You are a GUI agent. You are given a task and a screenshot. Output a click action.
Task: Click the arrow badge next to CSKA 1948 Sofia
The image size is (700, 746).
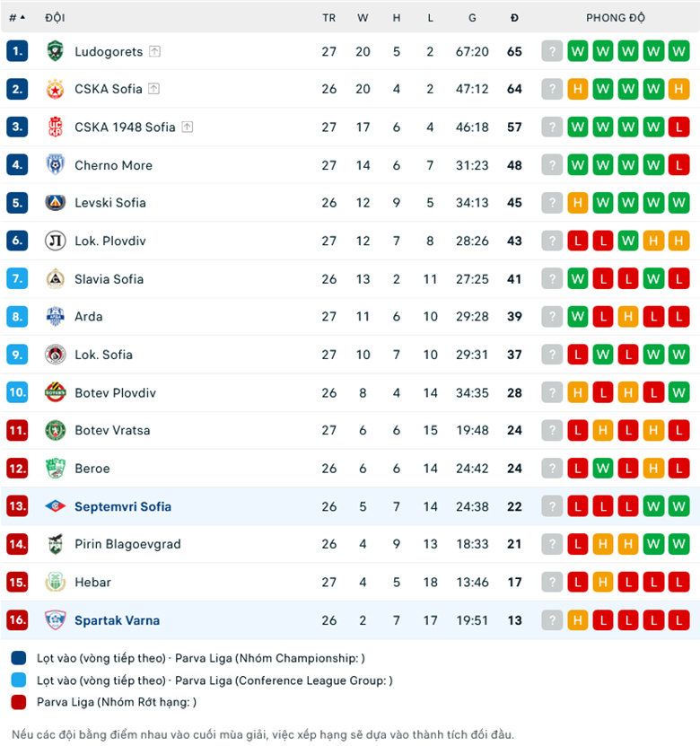pyautogui.click(x=187, y=127)
